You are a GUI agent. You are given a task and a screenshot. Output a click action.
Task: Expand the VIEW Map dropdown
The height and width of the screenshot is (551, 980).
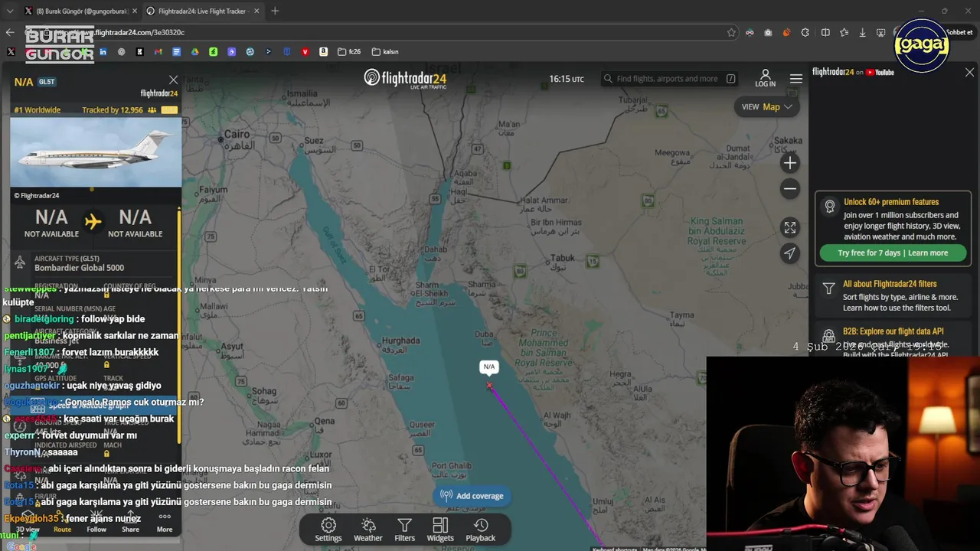pyautogui.click(x=766, y=107)
